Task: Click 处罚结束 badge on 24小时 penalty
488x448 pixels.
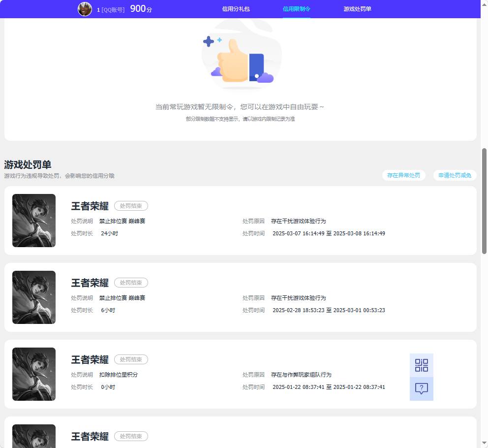Action: (x=131, y=206)
